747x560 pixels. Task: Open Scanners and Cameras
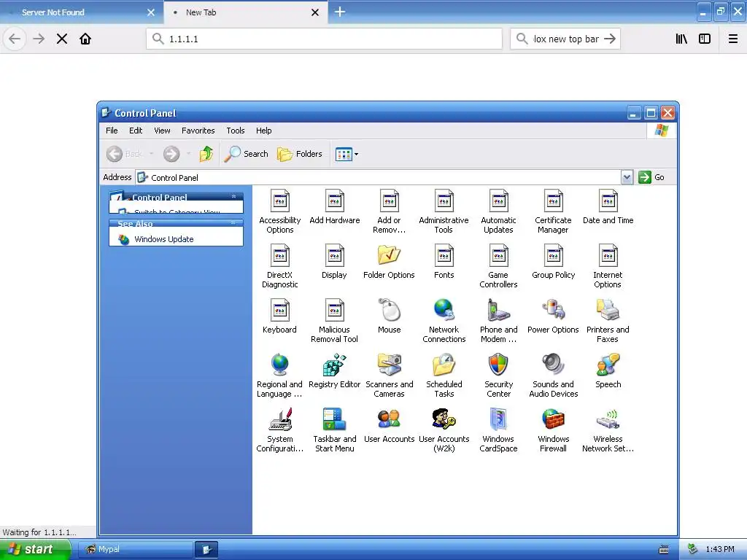tap(390, 376)
